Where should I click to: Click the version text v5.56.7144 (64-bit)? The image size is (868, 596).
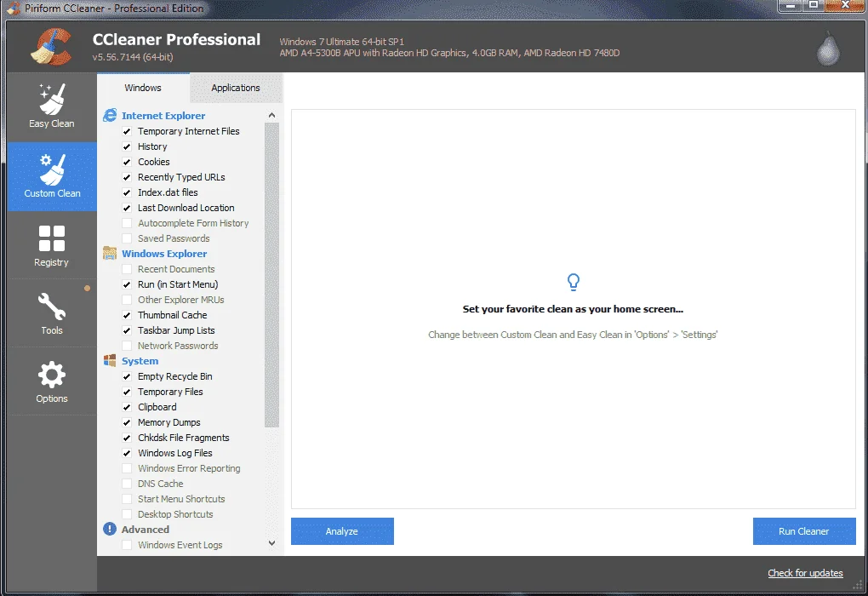point(133,57)
